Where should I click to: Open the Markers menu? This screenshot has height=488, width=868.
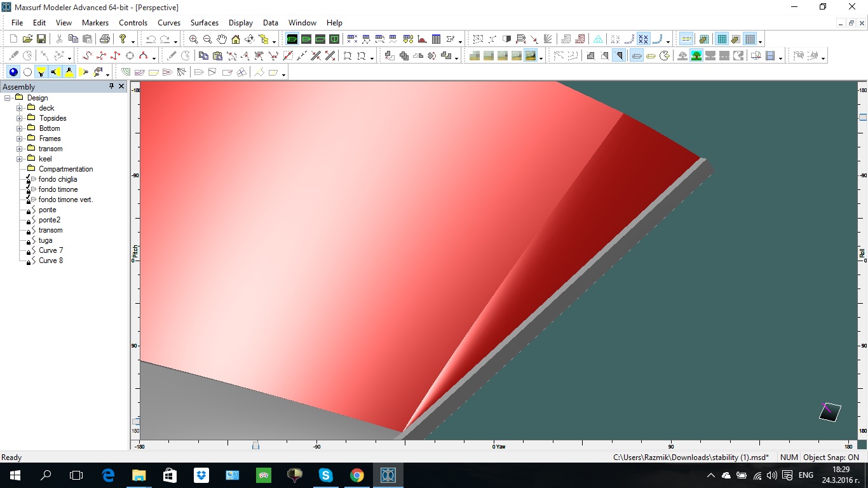[x=95, y=22]
